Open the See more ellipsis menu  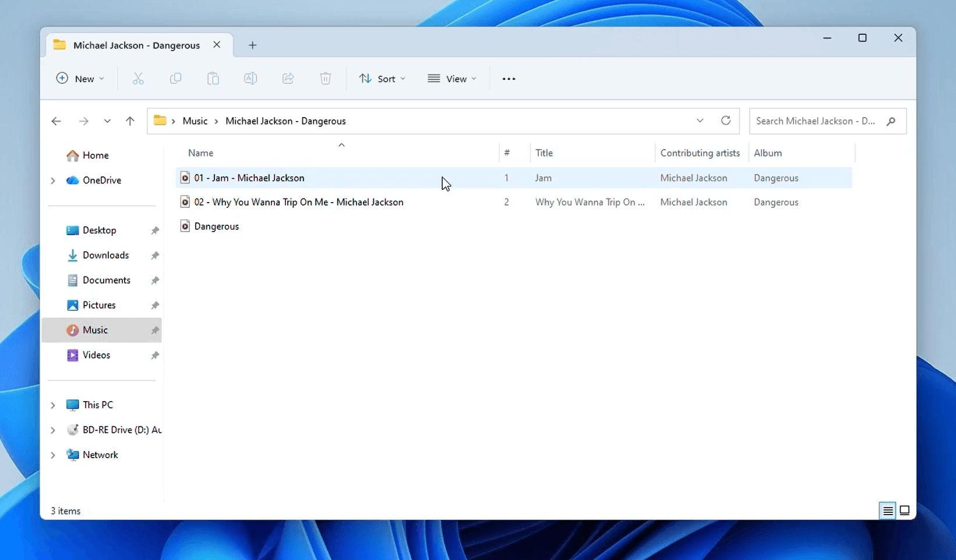(x=509, y=79)
